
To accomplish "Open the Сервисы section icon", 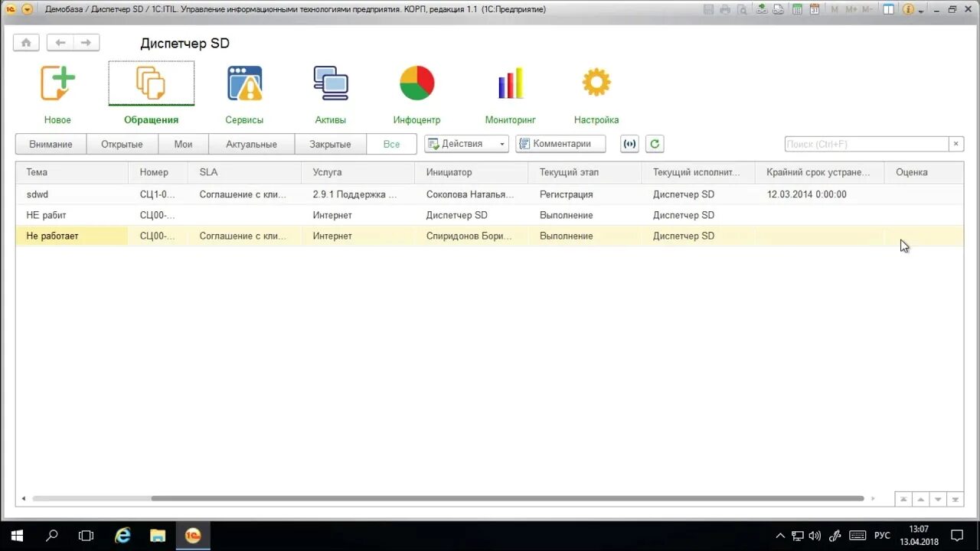I will tap(244, 83).
